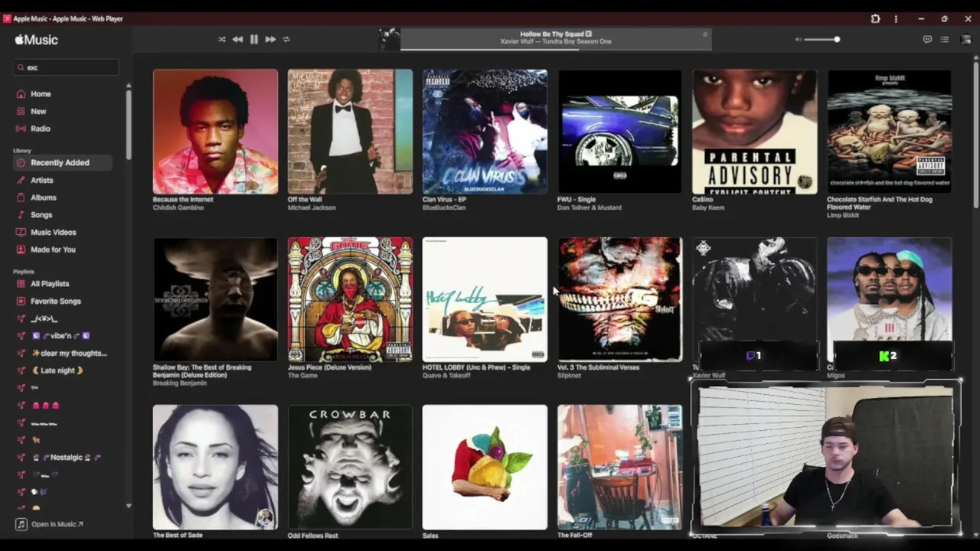Open the Nostalgic playlist
This screenshot has width=980, height=551.
coord(65,458)
